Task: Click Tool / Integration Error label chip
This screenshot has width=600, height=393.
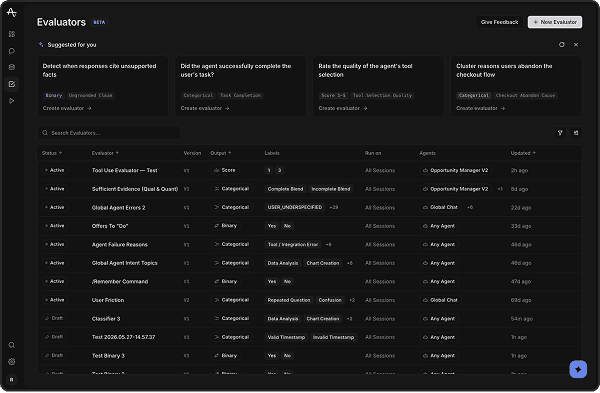Action: (x=293, y=245)
